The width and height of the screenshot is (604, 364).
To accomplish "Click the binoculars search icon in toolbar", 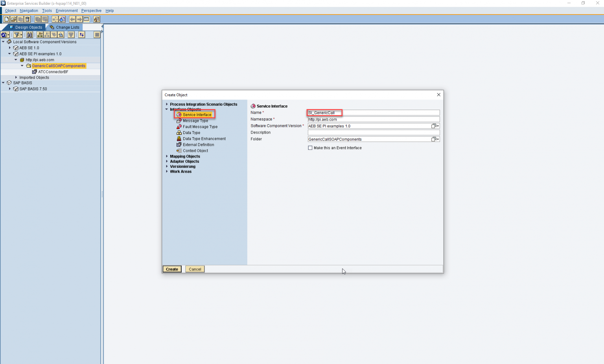I will [29, 35].
